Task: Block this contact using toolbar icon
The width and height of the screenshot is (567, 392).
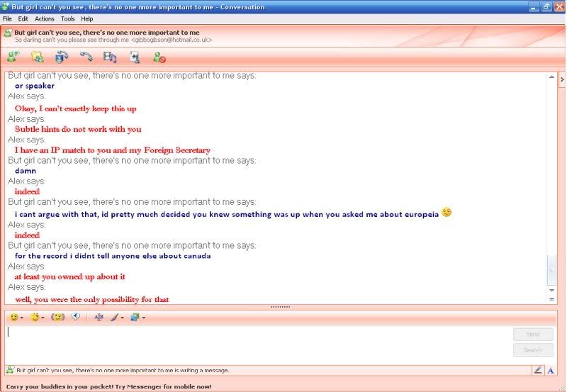Action: [x=159, y=58]
